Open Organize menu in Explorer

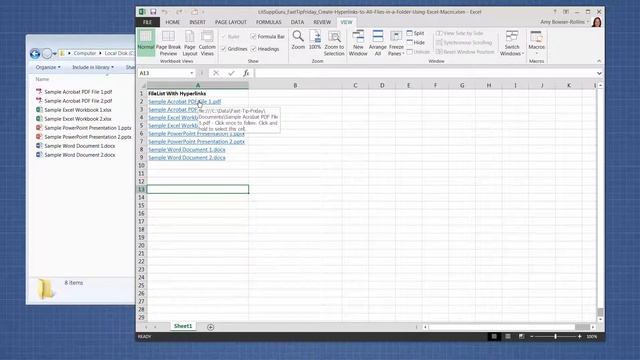pyautogui.click(x=48, y=67)
